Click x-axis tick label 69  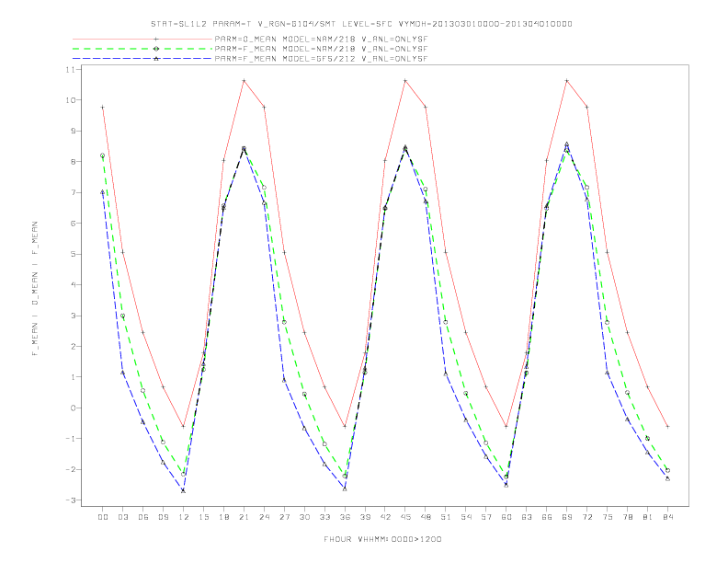coord(567,517)
